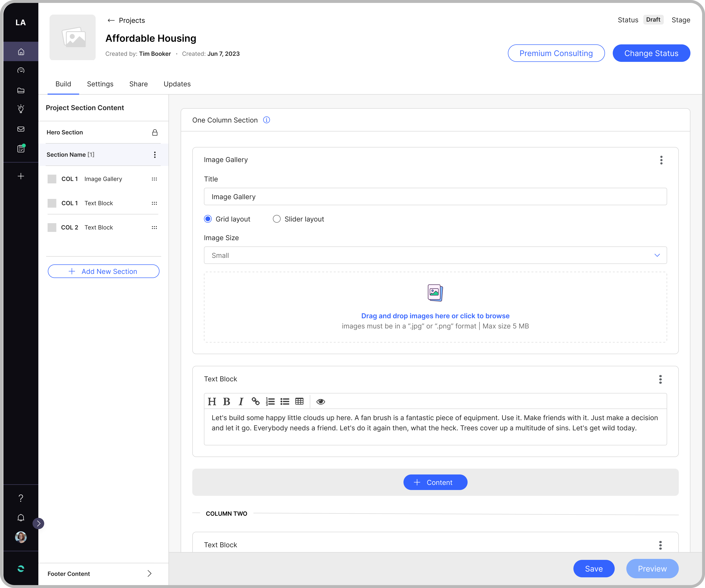The image size is (705, 588).
Task: Open the checklist tasks icon with green dot
Action: coord(21,148)
